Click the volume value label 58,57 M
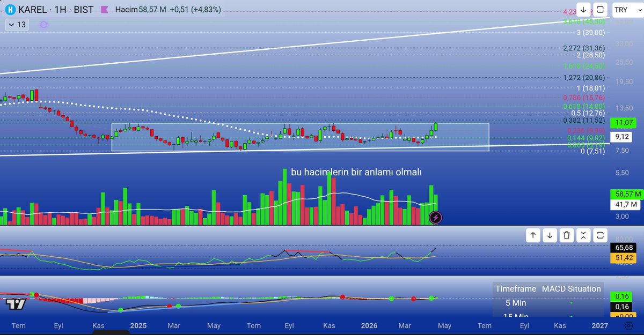 pyautogui.click(x=626, y=194)
